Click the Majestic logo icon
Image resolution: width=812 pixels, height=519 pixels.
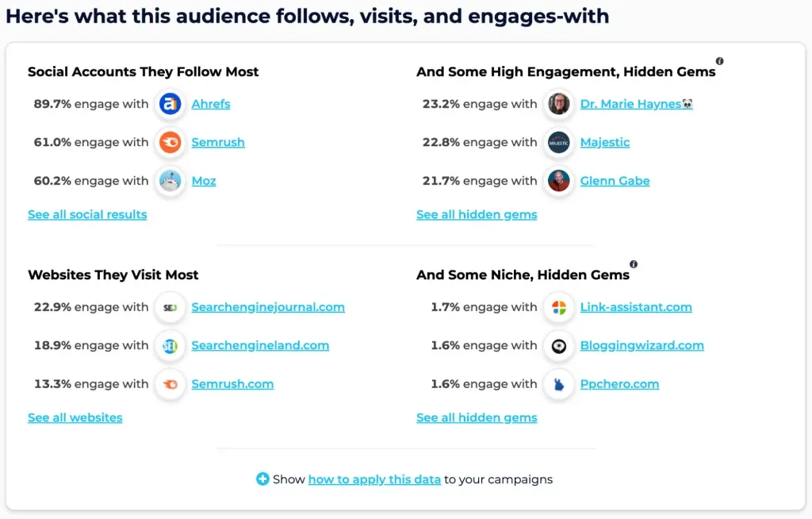pos(559,143)
